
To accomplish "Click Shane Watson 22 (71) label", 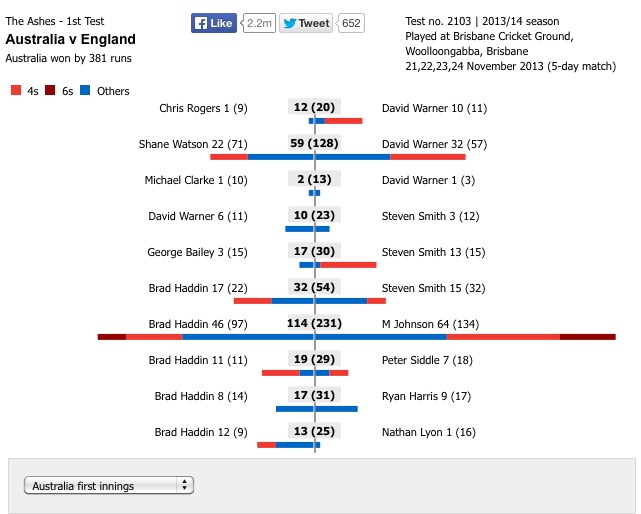I will point(193,144).
